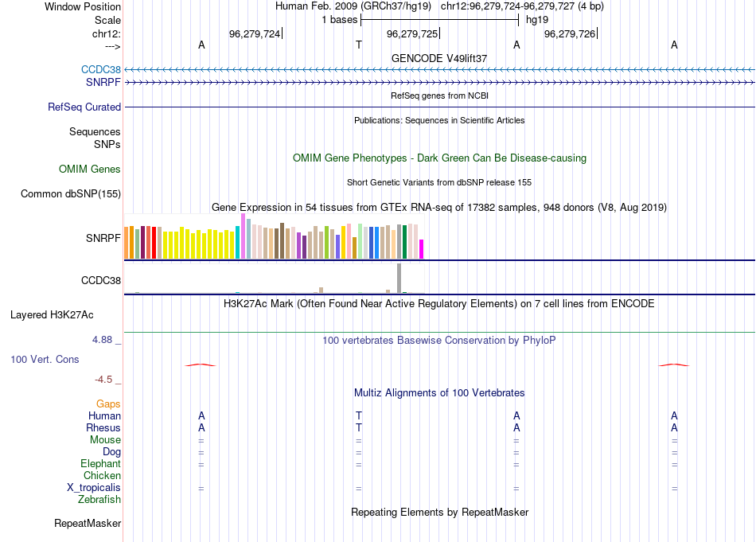Click the 96,279,726 ruler position
The width and height of the screenshot is (756, 542).
pos(570,33)
